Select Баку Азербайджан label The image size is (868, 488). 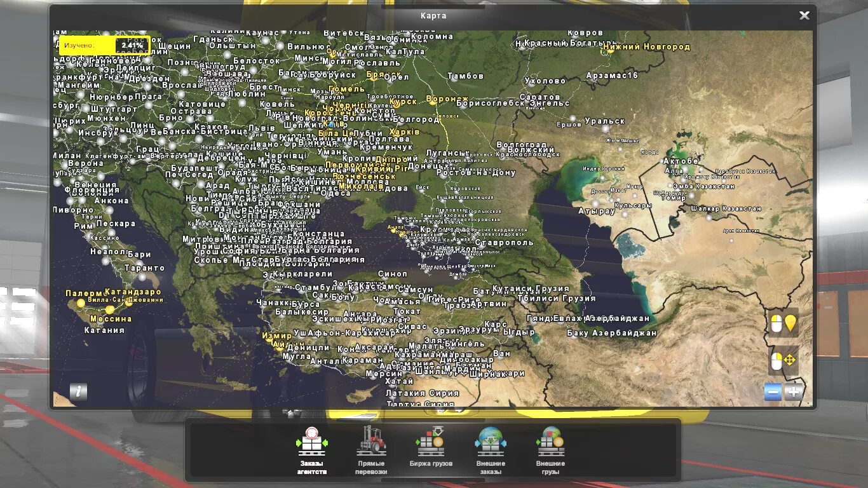[611, 332]
